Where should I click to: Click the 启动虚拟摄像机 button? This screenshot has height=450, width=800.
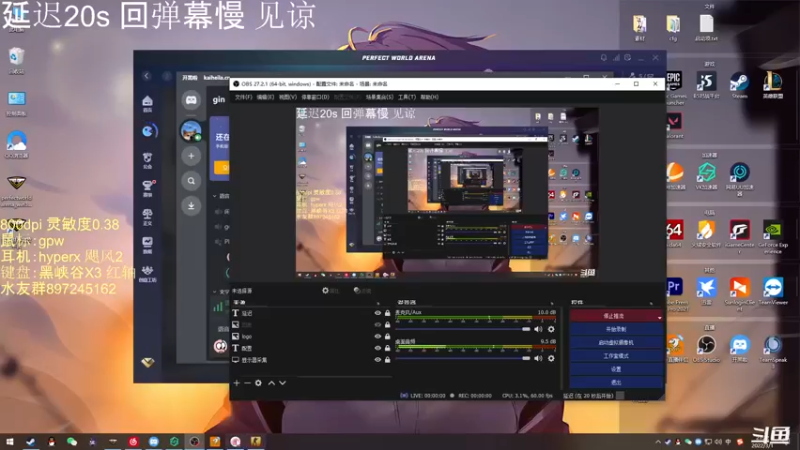616,343
